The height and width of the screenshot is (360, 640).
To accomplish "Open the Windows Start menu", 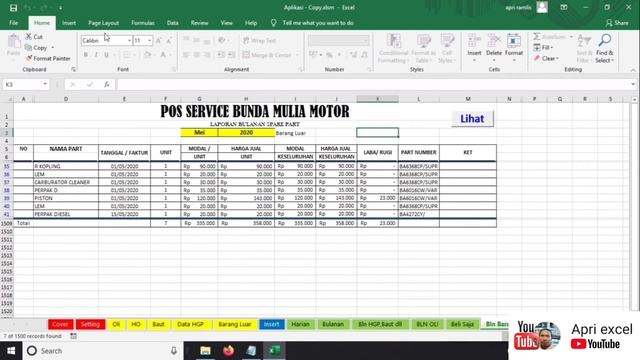I will 11,351.
